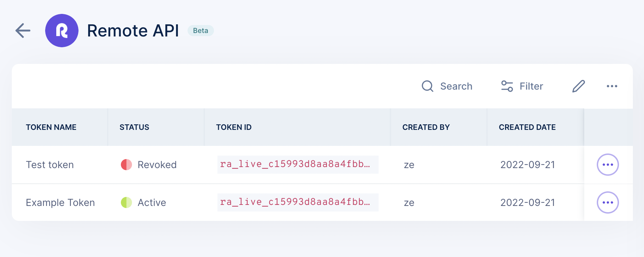Image resolution: width=644 pixels, height=257 pixels.
Task: Click the Remote API page title
Action: (x=133, y=31)
